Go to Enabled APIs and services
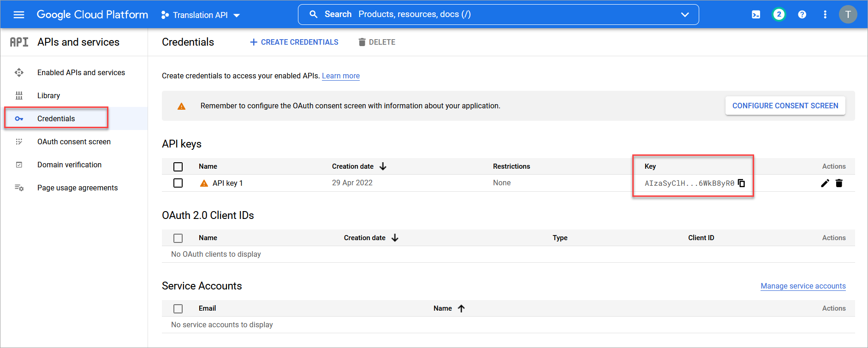 [81, 72]
